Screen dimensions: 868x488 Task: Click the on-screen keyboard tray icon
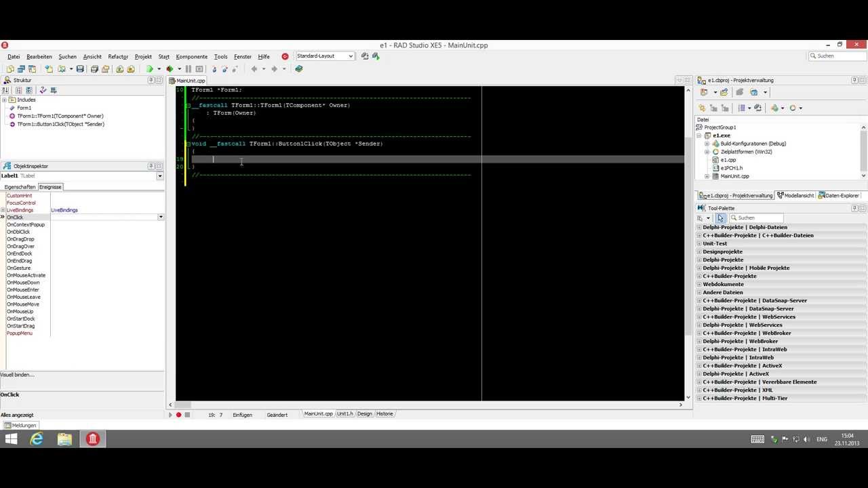[x=757, y=439]
